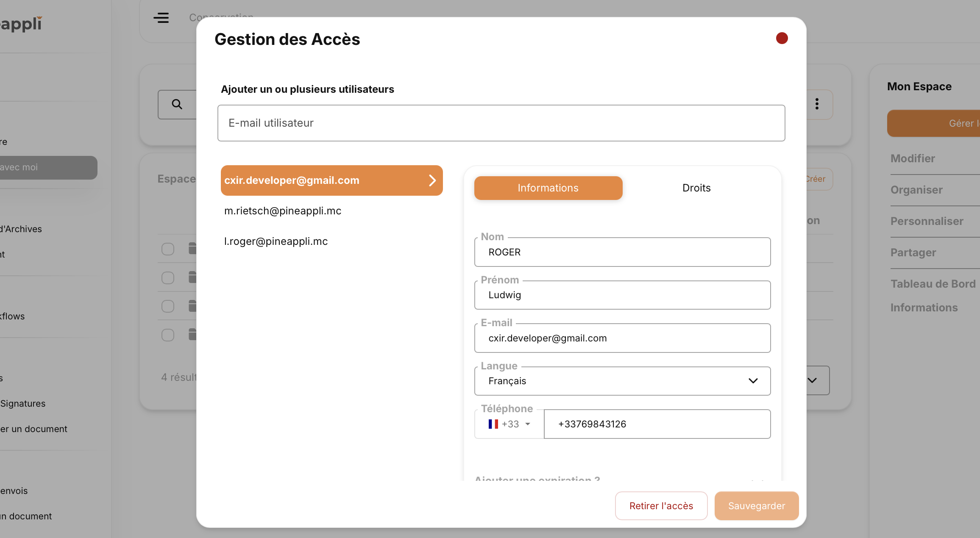Select user m.rietsch@pineappli.mc from the list
The width and height of the screenshot is (980, 538).
point(283,211)
